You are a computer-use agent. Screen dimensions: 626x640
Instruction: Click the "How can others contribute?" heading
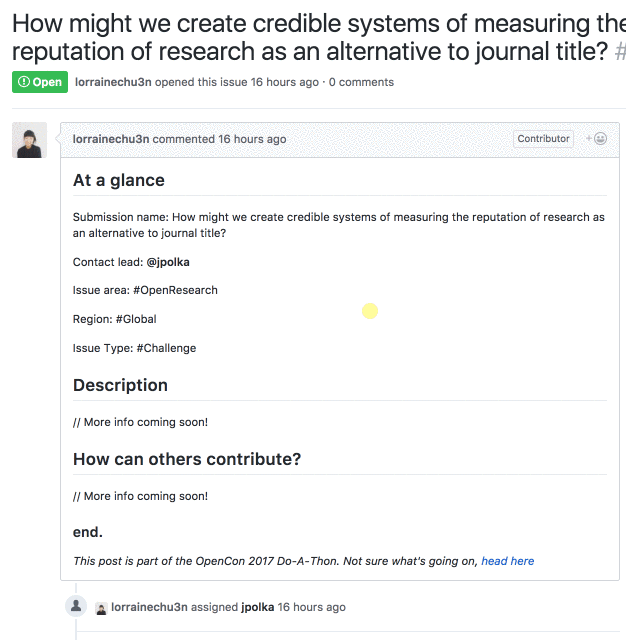click(187, 459)
